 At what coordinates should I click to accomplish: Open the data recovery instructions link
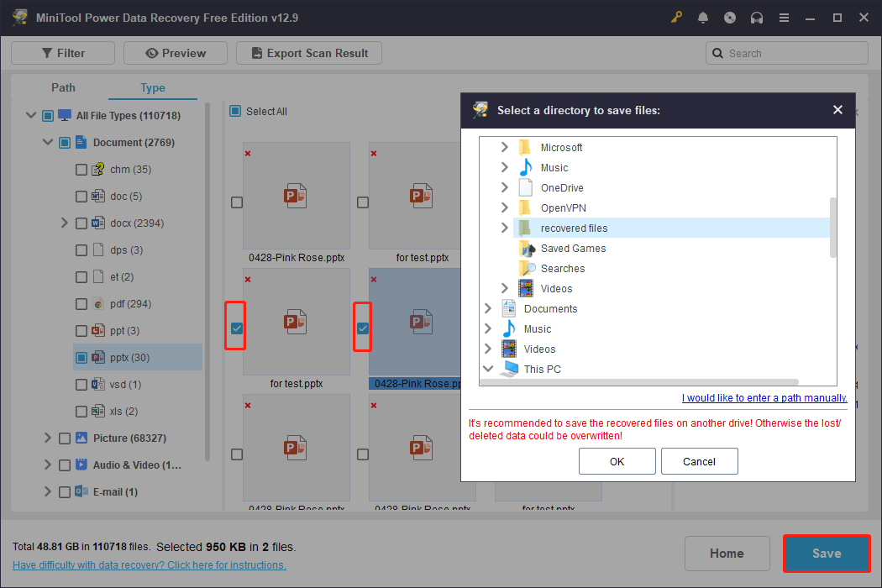click(x=149, y=565)
